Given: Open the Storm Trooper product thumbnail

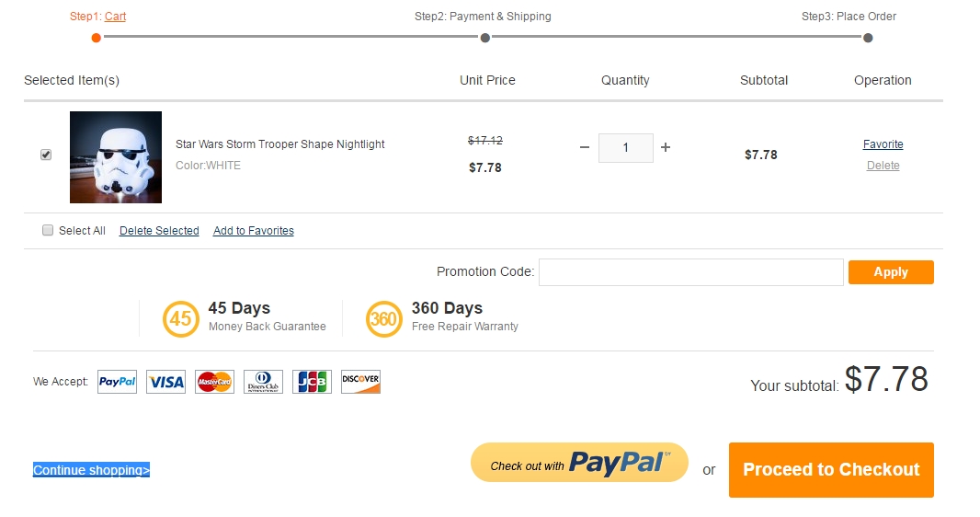Looking at the screenshot, I should pyautogui.click(x=116, y=157).
